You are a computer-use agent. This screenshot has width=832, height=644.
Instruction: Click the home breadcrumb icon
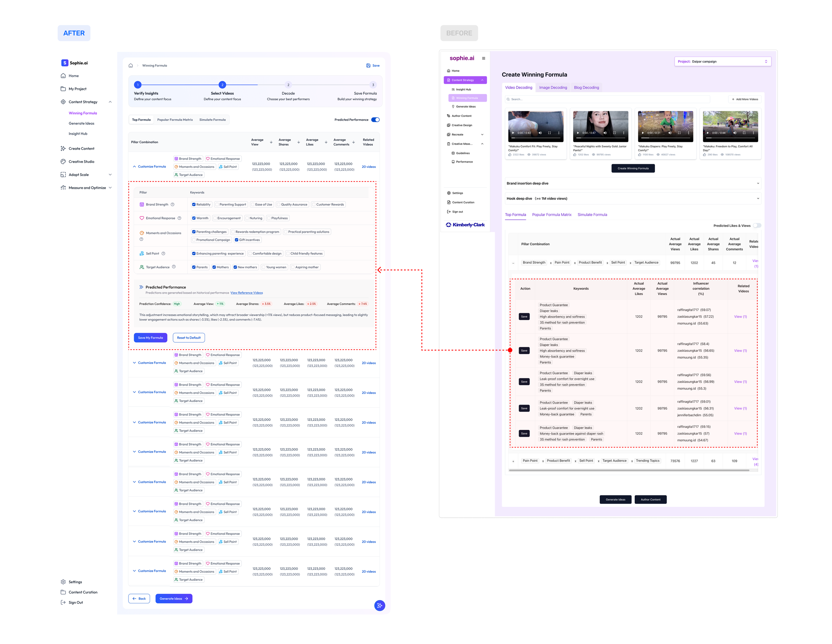tap(131, 66)
